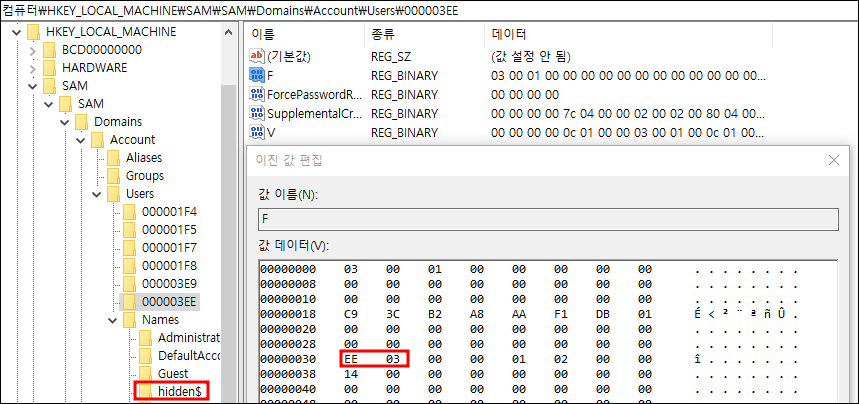Click the 값 이름 input field
Viewport: 859px width, 404px height.
pyautogui.click(x=548, y=219)
